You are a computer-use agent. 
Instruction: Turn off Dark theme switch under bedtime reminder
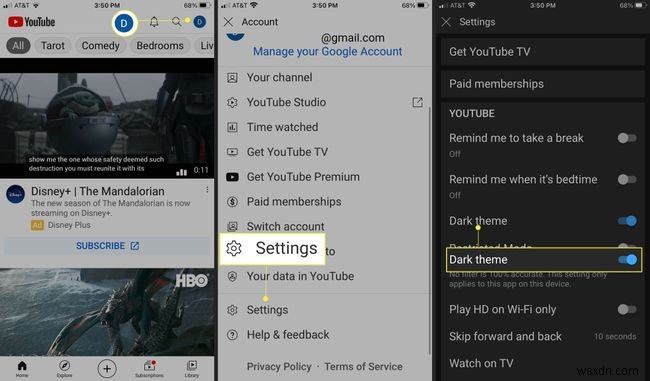coord(627,221)
